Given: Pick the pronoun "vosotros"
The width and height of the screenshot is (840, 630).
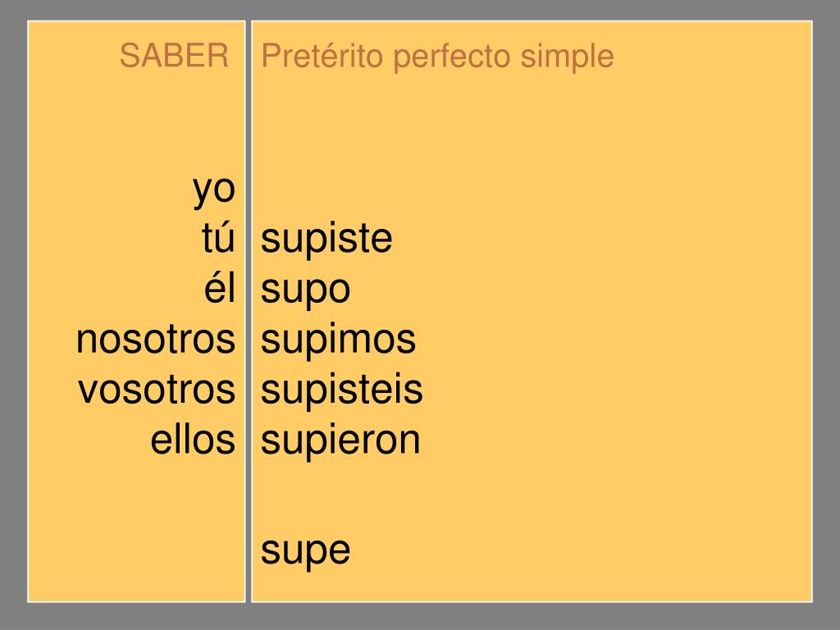Looking at the screenshot, I should tap(157, 390).
